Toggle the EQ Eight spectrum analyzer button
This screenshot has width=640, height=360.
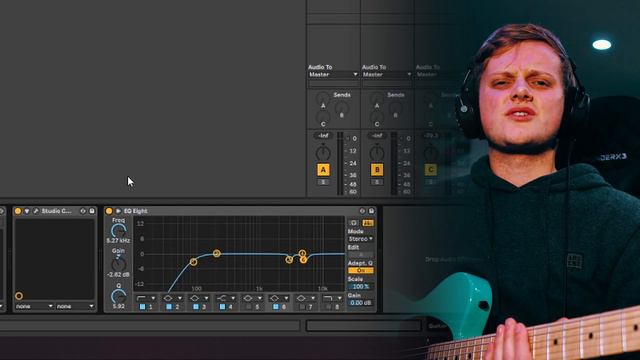368,223
